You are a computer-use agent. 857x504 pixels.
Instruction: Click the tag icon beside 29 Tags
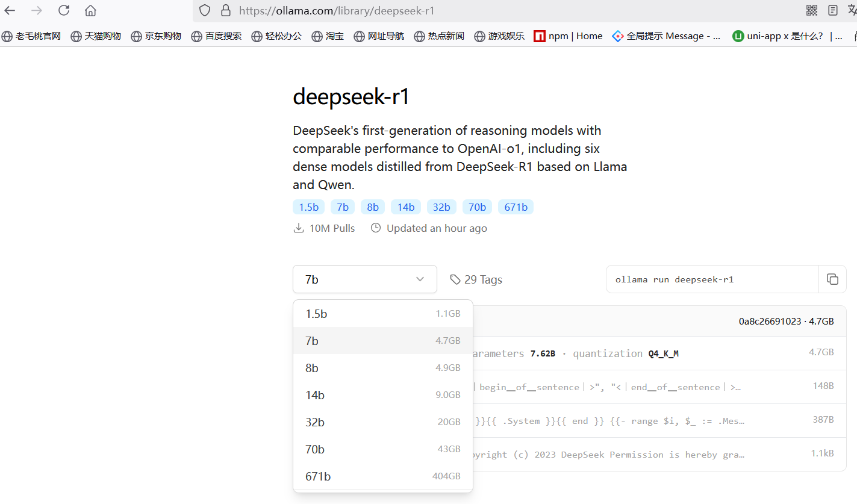tap(455, 279)
